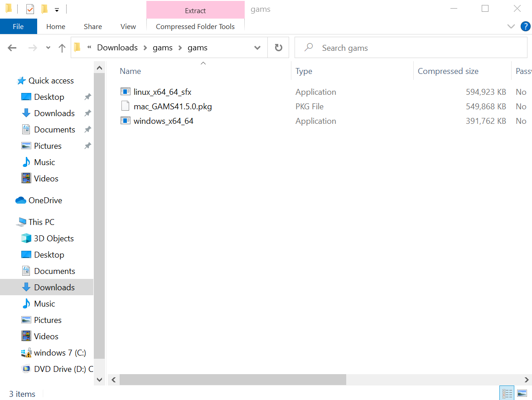Click the Downloads breadcrumb in address bar
This screenshot has height=400, width=532.
(117, 48)
